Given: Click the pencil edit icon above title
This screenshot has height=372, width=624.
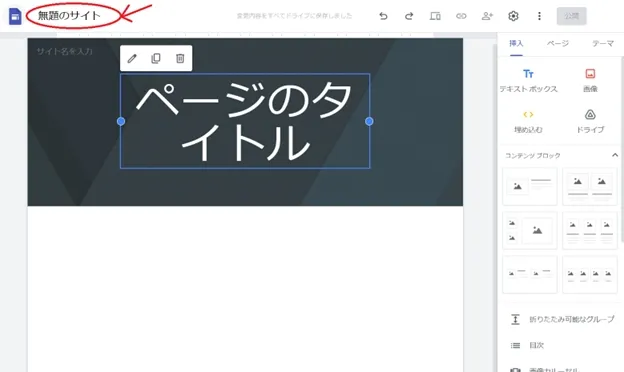Looking at the screenshot, I should [132, 58].
